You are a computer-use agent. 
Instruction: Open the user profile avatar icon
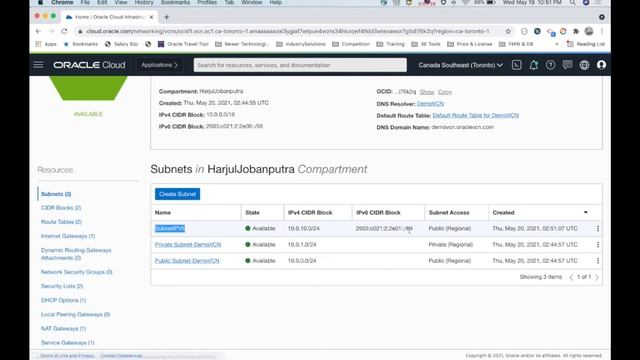coord(601,65)
